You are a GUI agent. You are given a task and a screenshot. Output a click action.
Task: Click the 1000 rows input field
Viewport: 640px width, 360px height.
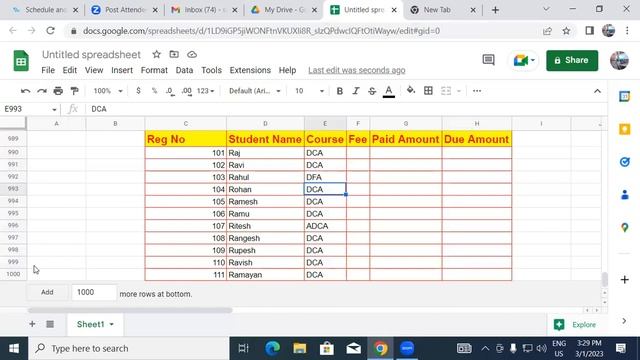coord(94,292)
